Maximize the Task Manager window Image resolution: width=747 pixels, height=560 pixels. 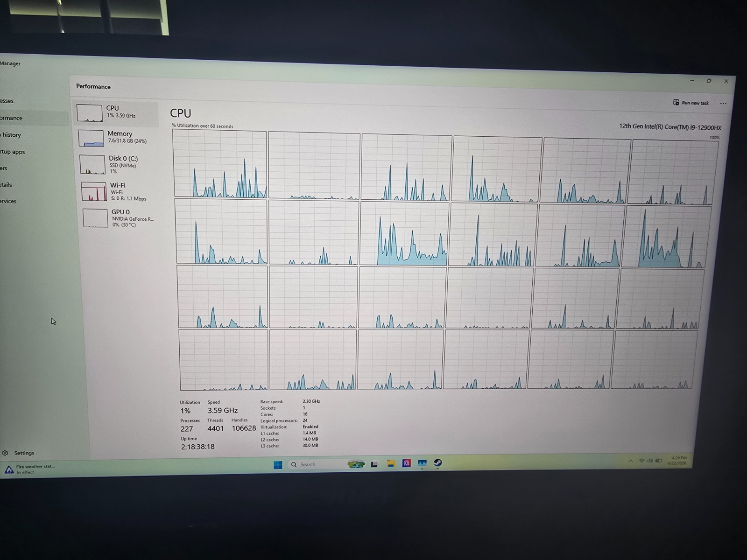click(x=709, y=81)
